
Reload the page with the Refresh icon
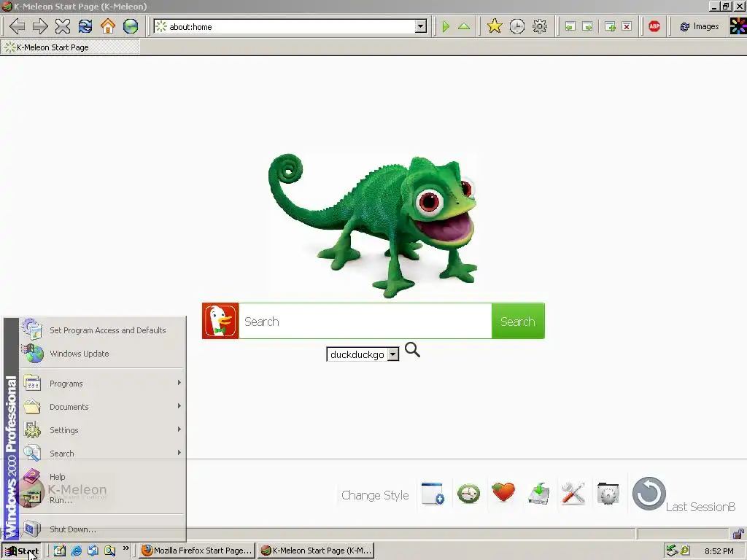coord(85,26)
